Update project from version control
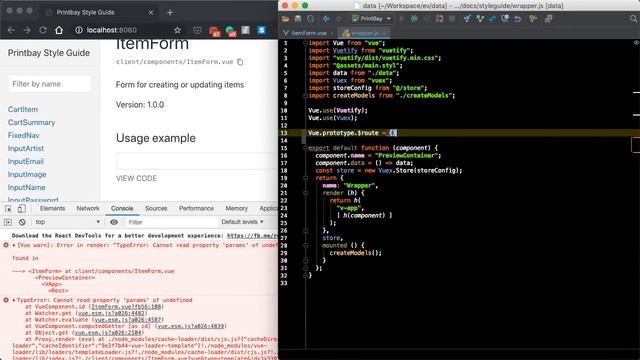This screenshot has height=360, width=640. coord(467,19)
